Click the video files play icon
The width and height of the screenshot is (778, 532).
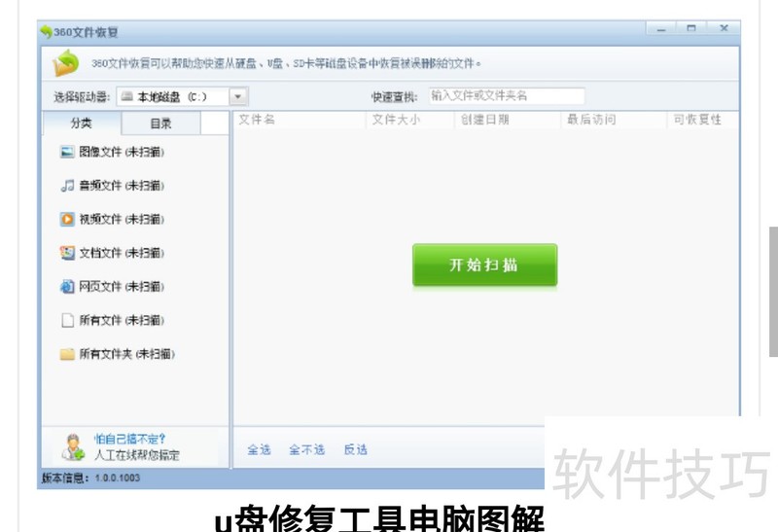pyautogui.click(x=67, y=219)
